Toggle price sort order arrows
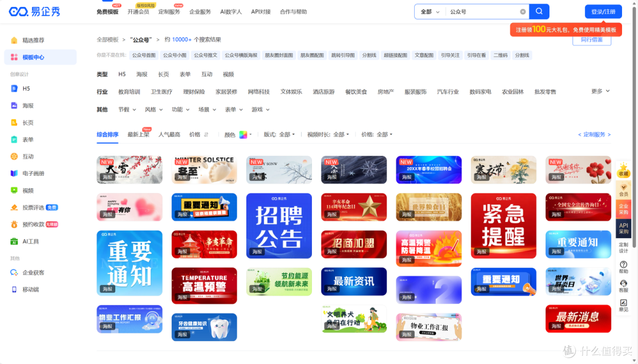The height and width of the screenshot is (364, 638). point(206,135)
